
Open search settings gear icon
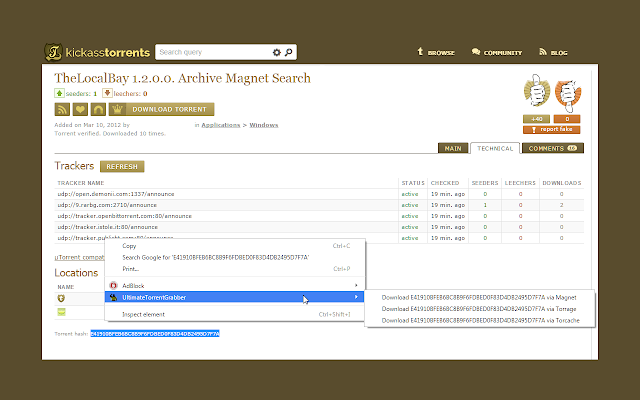coord(277,52)
